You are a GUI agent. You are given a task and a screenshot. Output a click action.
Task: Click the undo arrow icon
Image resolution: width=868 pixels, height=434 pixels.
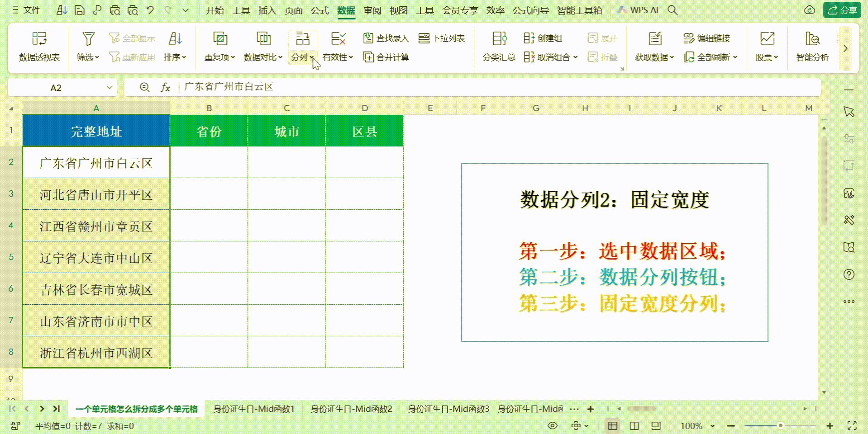(150, 10)
